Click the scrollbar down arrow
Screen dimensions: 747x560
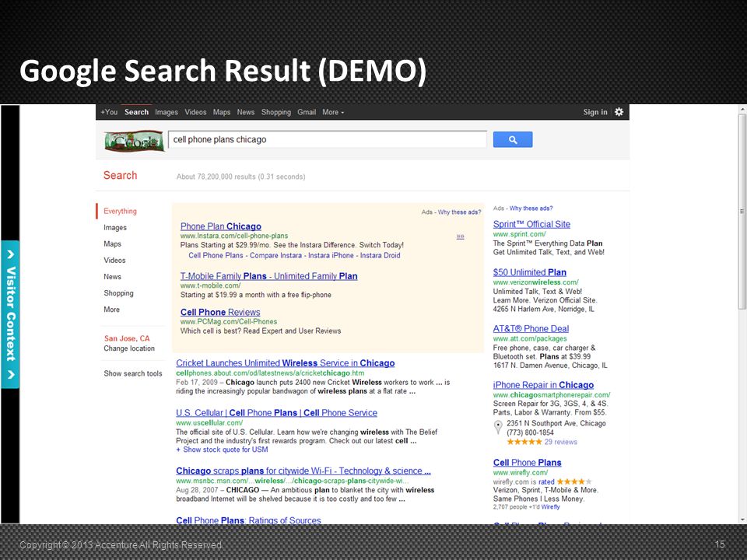pyautogui.click(x=742, y=520)
